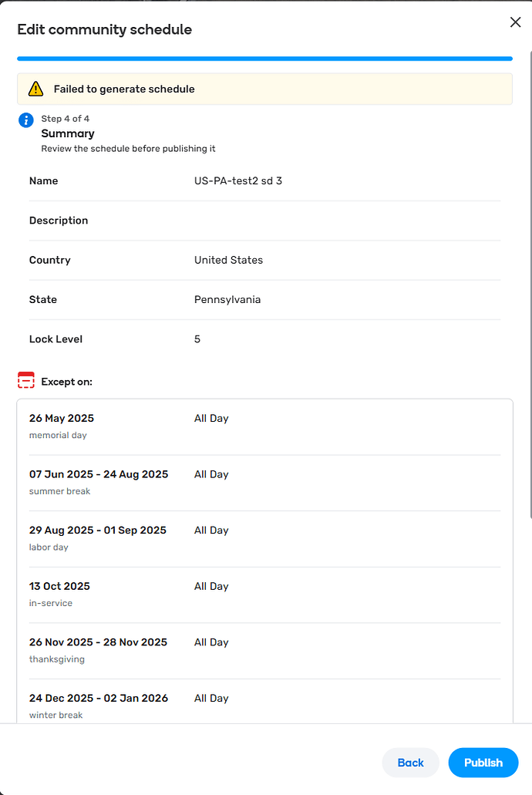Click the Lock Level value 5
Image resolution: width=532 pixels, height=795 pixels.
197,339
